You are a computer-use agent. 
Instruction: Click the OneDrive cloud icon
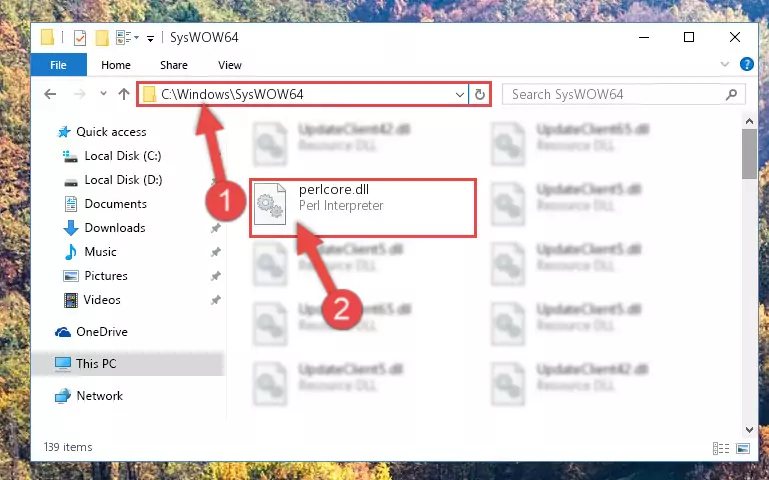(63, 332)
